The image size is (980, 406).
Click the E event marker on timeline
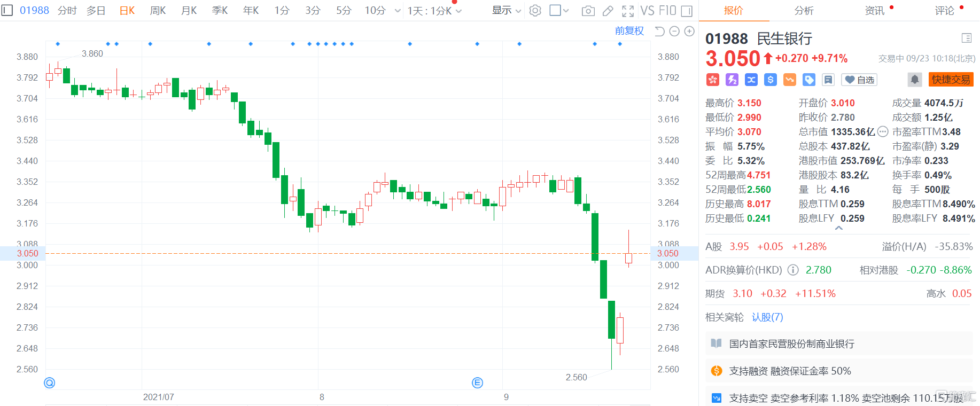(x=477, y=382)
